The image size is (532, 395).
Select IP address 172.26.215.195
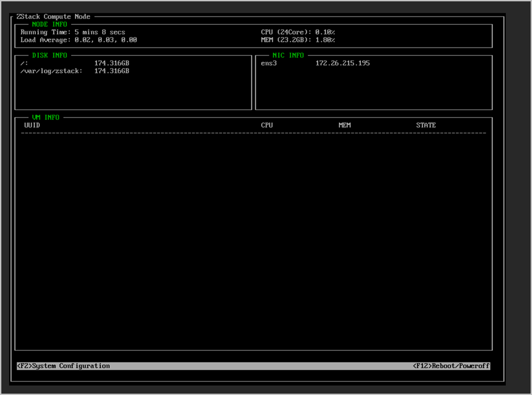(x=343, y=63)
